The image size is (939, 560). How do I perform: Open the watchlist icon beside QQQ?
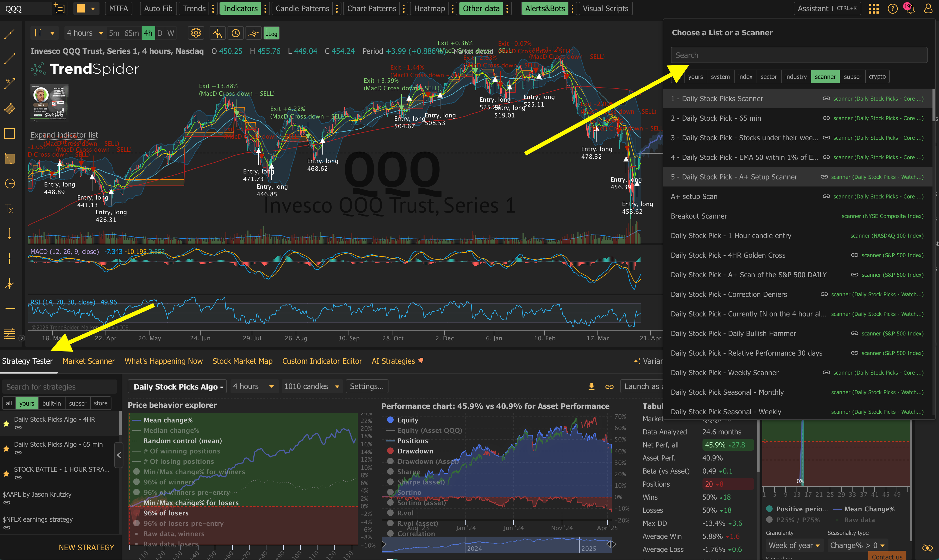[x=59, y=8]
